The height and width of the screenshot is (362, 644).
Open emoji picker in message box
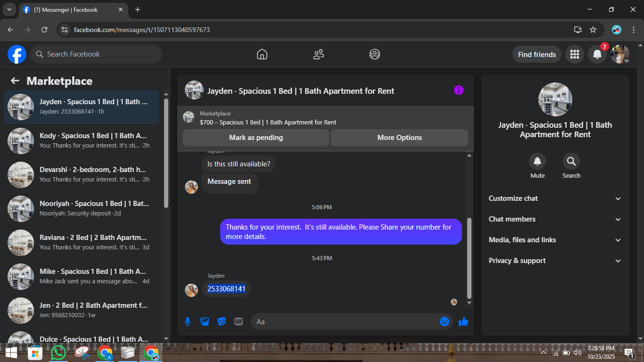pos(445,321)
